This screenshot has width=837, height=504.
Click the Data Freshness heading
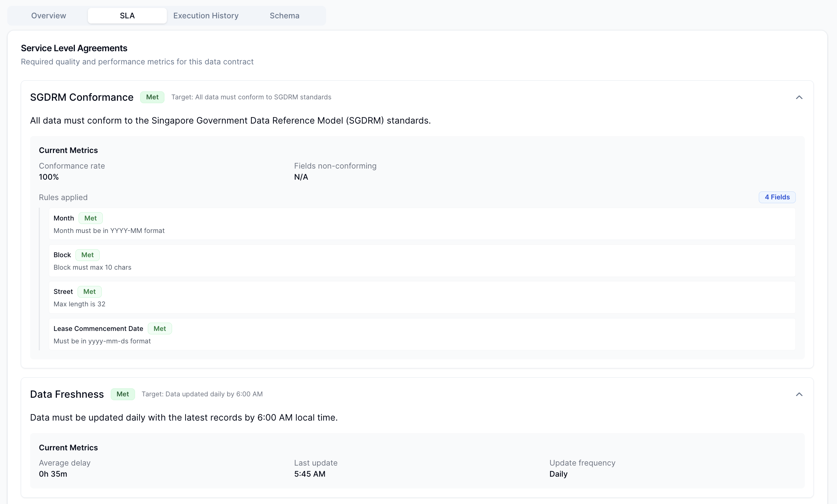(x=67, y=394)
